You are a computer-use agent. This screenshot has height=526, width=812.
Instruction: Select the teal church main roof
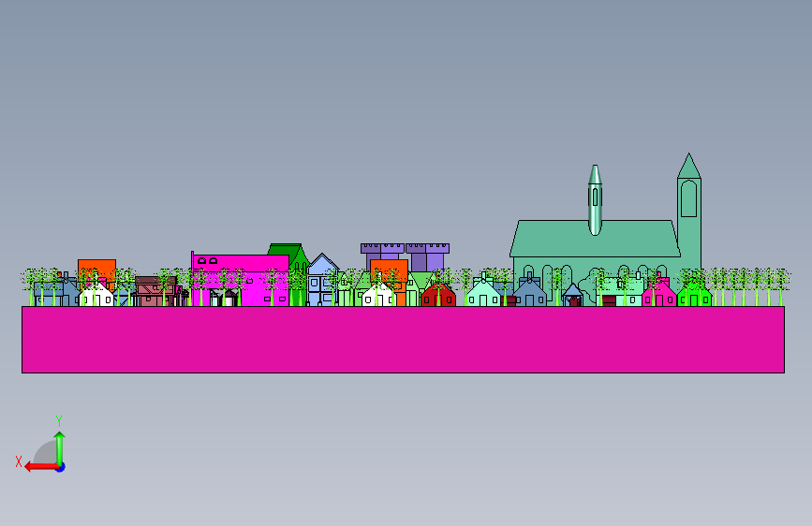(x=595, y=239)
